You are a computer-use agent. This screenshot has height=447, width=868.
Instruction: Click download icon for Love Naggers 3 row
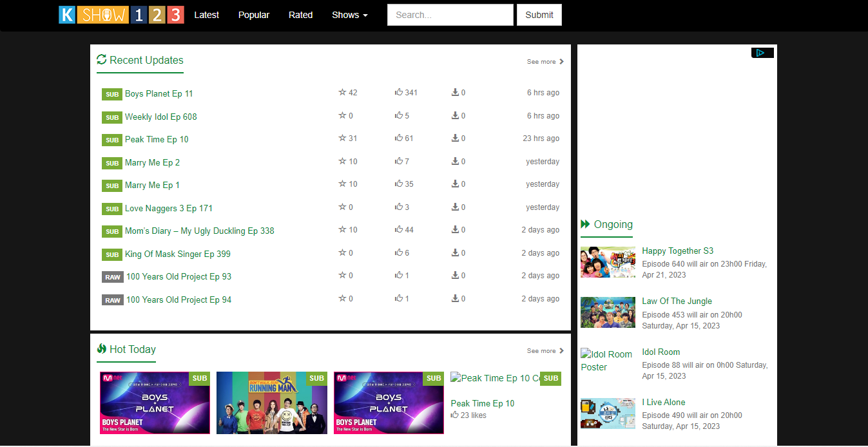coord(455,207)
